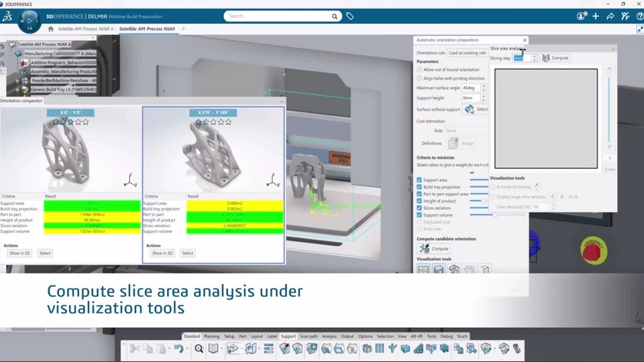Image resolution: width=644 pixels, height=362 pixels.
Task: Click Select under X 270° - Y 180° orientation
Action: tap(188, 253)
